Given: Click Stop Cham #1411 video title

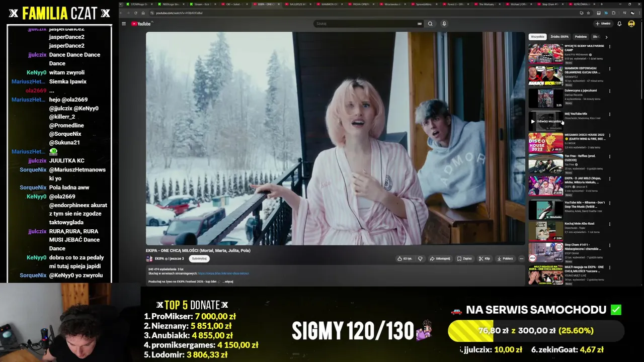Looking at the screenshot, I should coord(583,246).
